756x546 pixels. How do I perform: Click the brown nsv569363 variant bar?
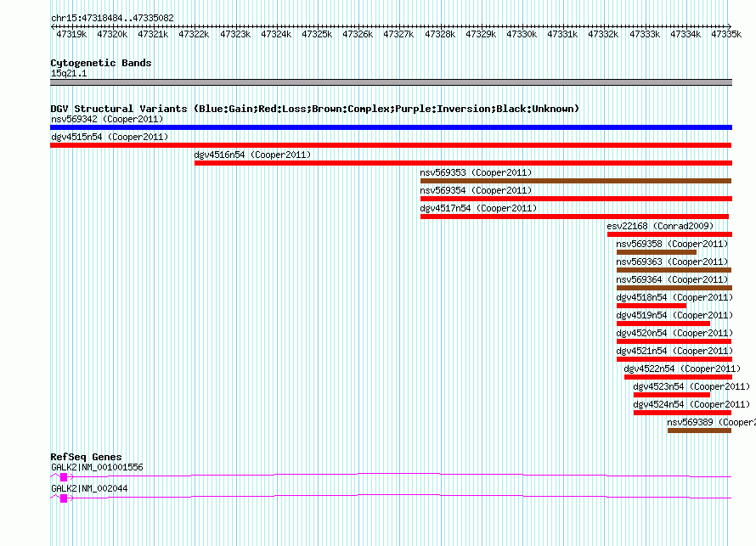(674, 270)
